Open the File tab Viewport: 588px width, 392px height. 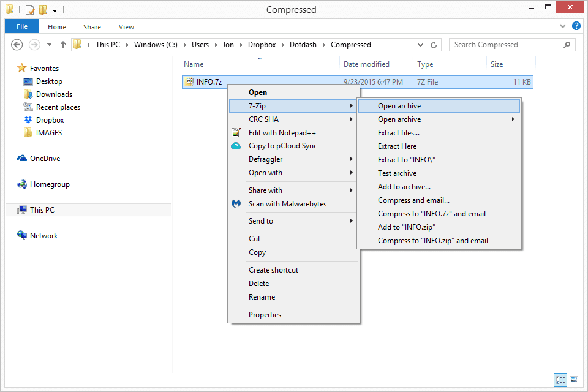click(22, 26)
